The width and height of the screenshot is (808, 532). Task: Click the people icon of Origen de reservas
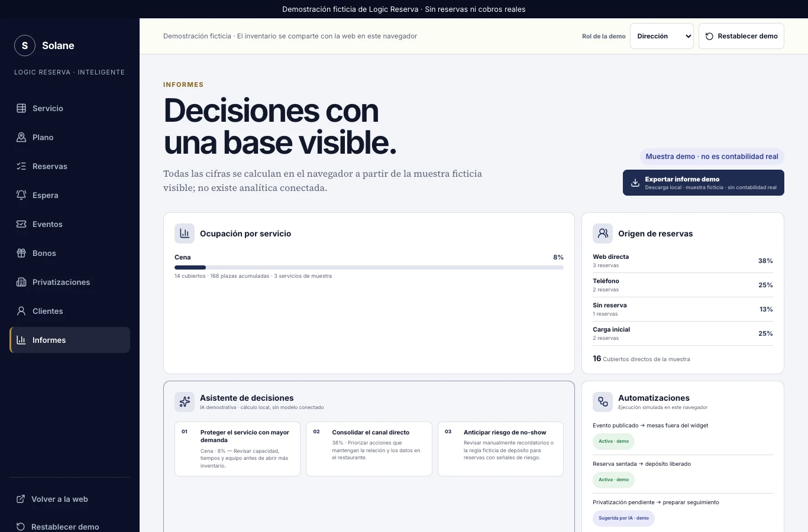pos(603,233)
